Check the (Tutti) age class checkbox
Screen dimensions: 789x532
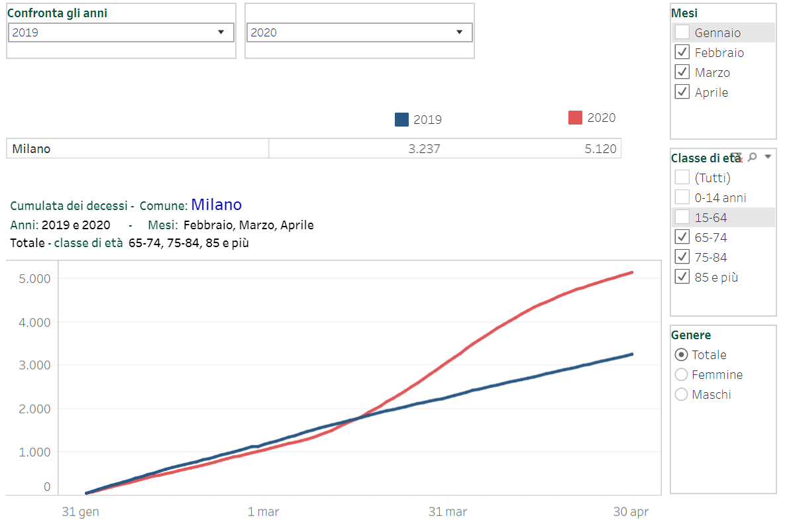(x=682, y=177)
